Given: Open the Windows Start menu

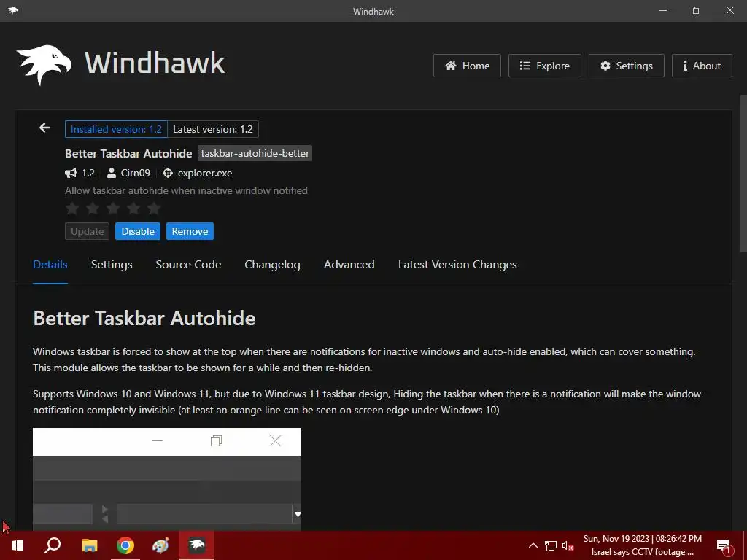Looking at the screenshot, I should 18,545.
